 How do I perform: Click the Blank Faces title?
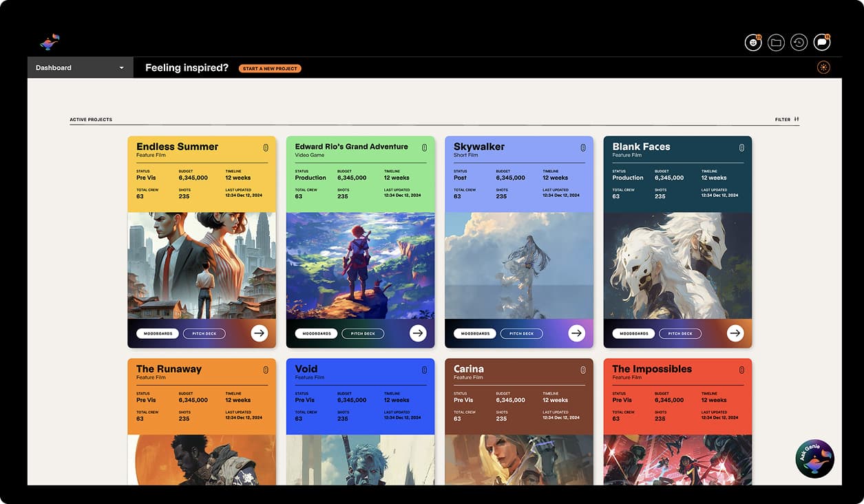[641, 147]
